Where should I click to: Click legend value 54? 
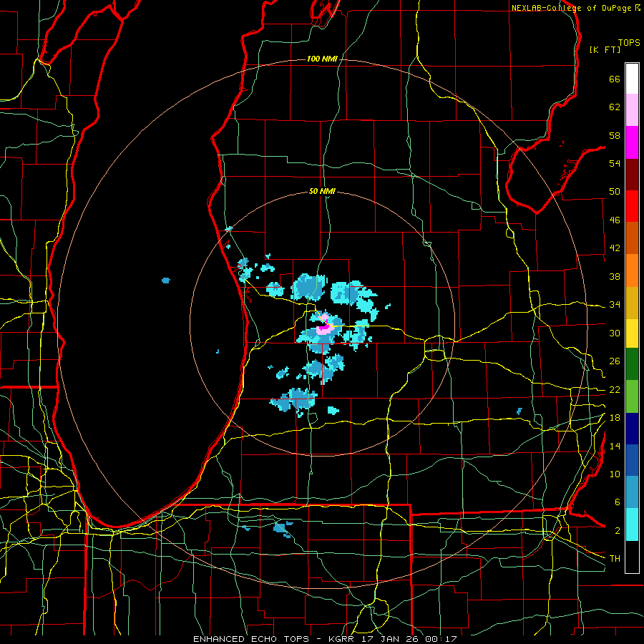coord(615,163)
